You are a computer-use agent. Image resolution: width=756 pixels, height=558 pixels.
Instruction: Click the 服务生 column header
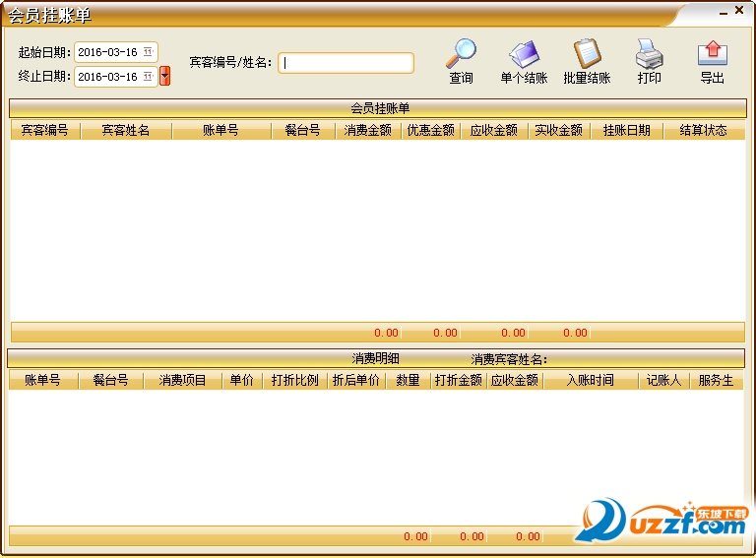pos(716,380)
